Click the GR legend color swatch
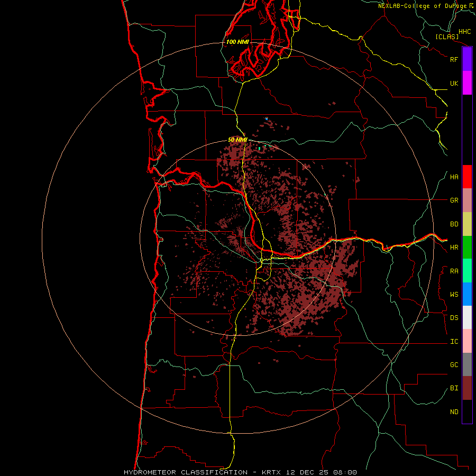Screen dimensions: 476x476 coord(467,200)
